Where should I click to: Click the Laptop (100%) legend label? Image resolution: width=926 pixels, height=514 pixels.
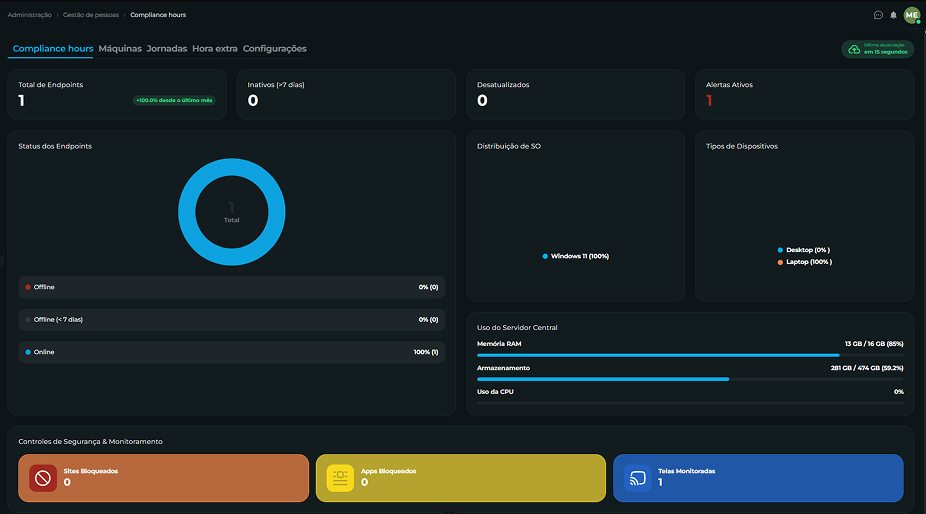pyautogui.click(x=809, y=262)
